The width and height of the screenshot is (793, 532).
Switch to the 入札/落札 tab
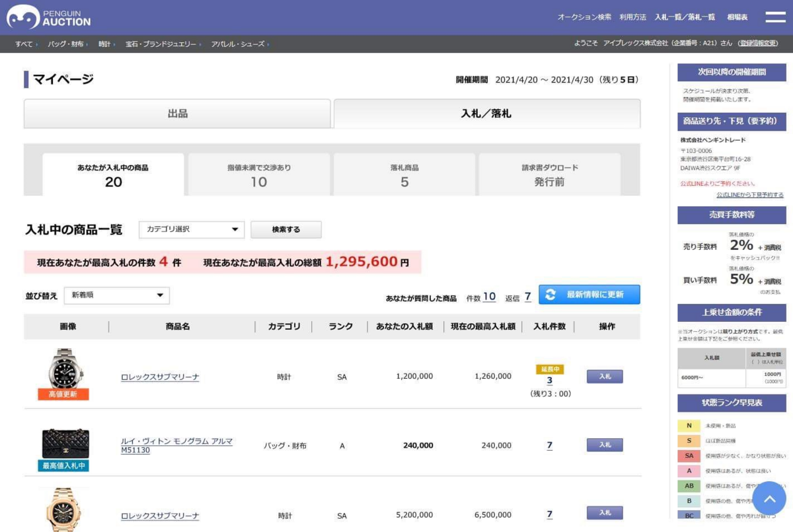[x=486, y=114]
